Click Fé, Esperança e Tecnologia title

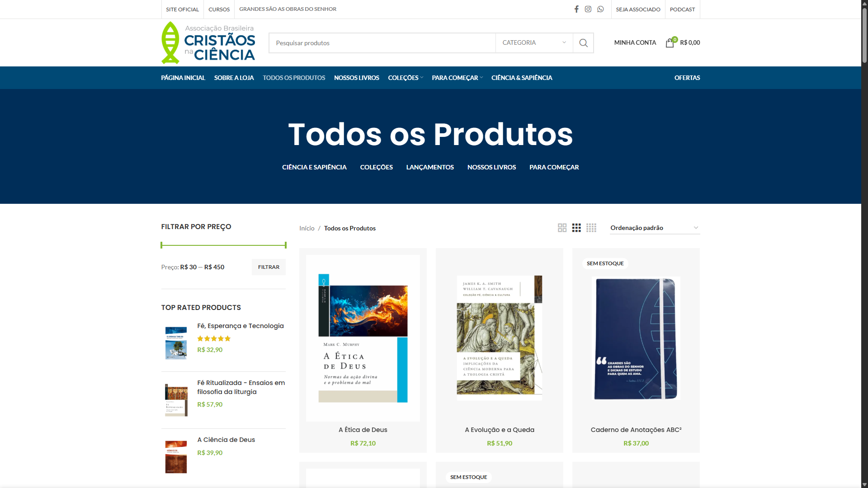tap(241, 326)
